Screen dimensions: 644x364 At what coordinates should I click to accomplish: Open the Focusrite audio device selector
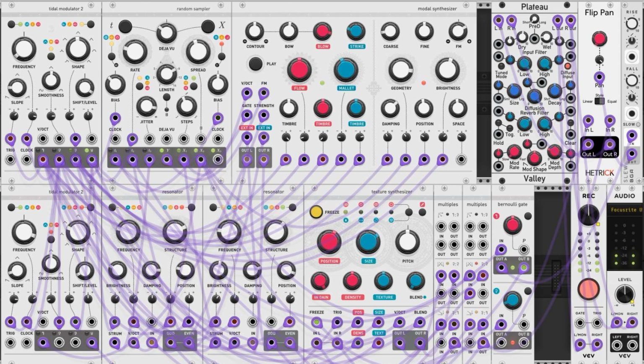[625, 209]
